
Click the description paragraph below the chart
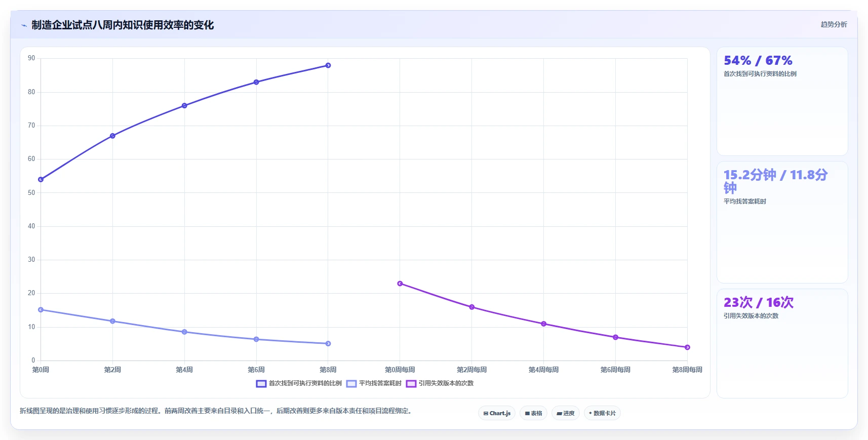click(x=217, y=411)
